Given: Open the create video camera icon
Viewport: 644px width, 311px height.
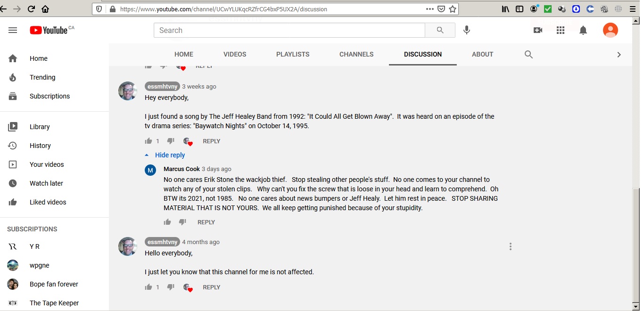Looking at the screenshot, I should 538,30.
